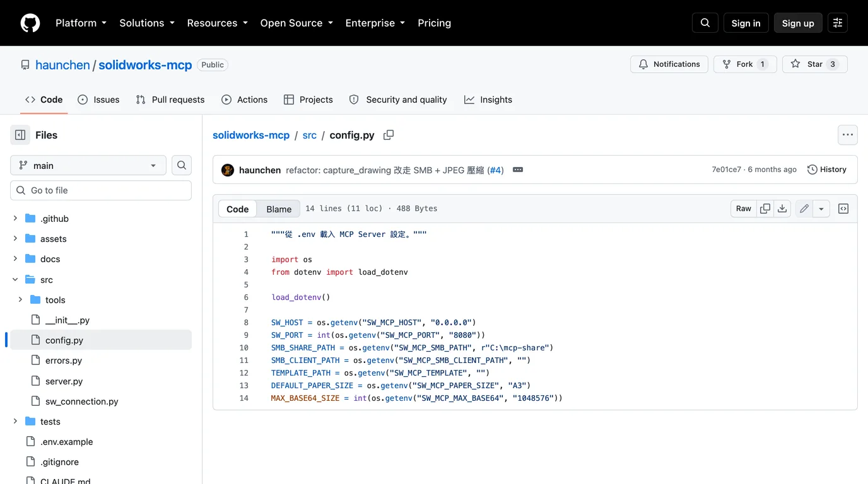Open pull request #4 link
868x484 pixels.
(496, 170)
